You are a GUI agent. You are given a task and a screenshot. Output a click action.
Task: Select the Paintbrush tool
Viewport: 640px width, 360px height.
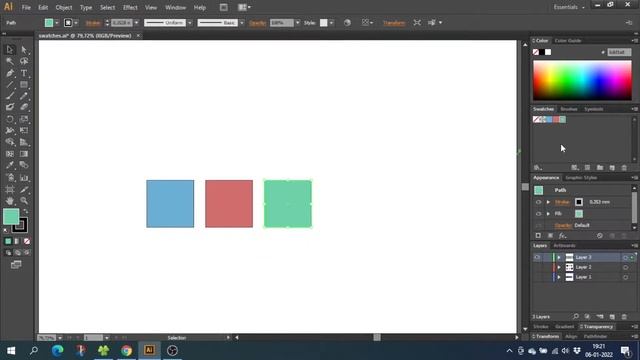(10, 96)
